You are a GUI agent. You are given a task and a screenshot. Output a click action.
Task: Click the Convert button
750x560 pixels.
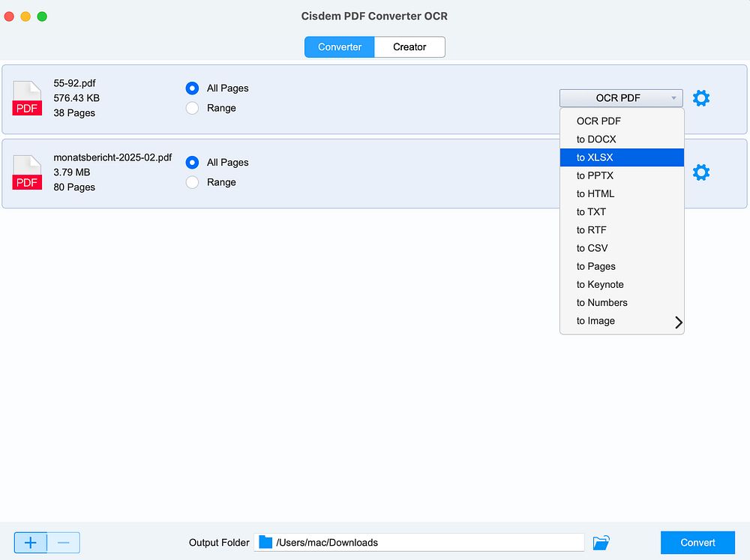697,542
